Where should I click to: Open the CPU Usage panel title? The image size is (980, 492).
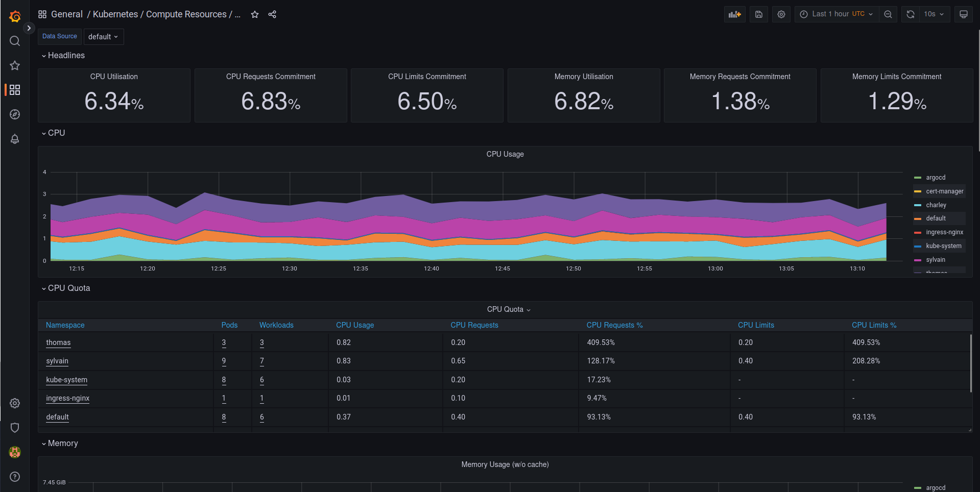click(x=505, y=154)
